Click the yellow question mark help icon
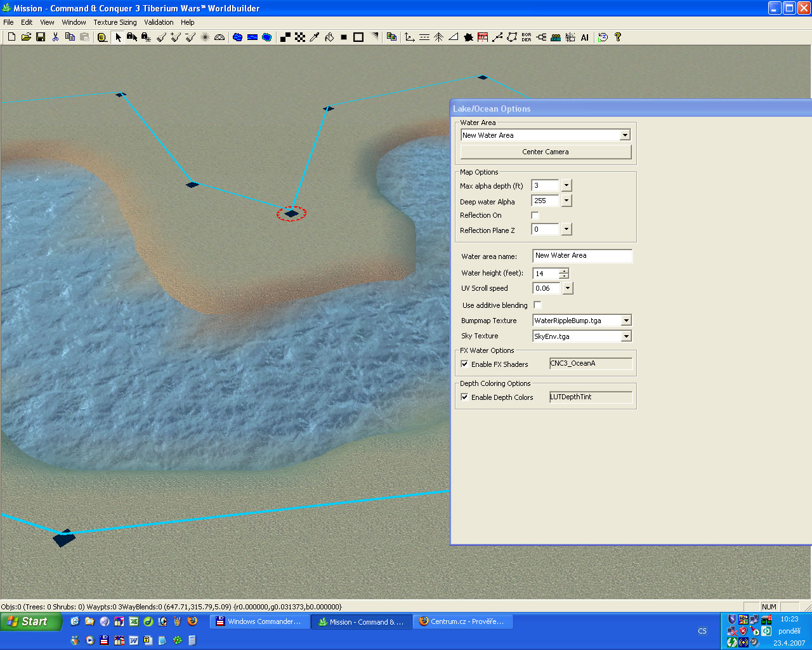This screenshot has width=812, height=650. coord(618,37)
